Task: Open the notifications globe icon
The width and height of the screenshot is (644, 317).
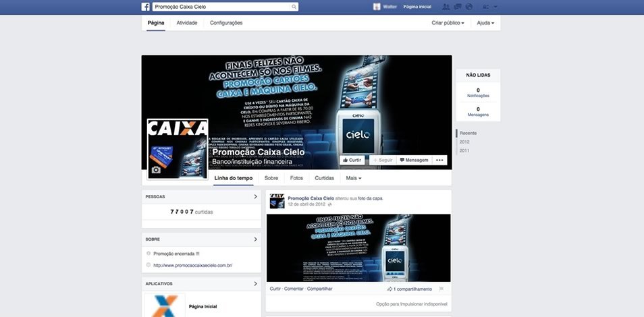Action: [x=469, y=7]
